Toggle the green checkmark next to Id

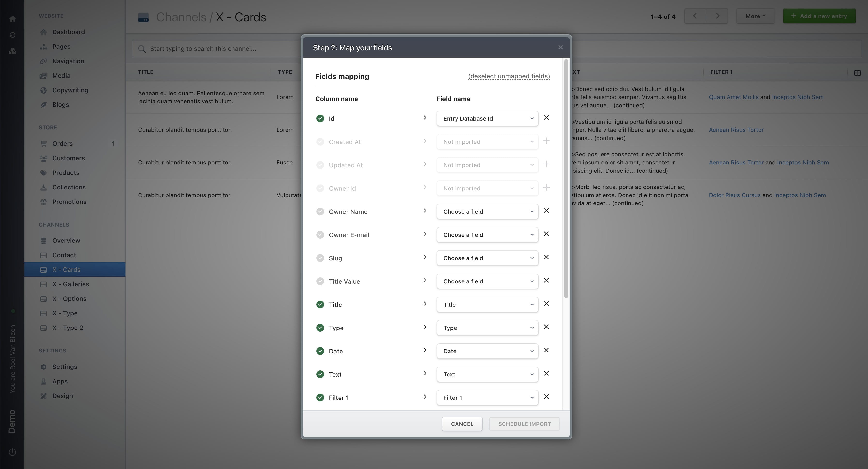320,118
